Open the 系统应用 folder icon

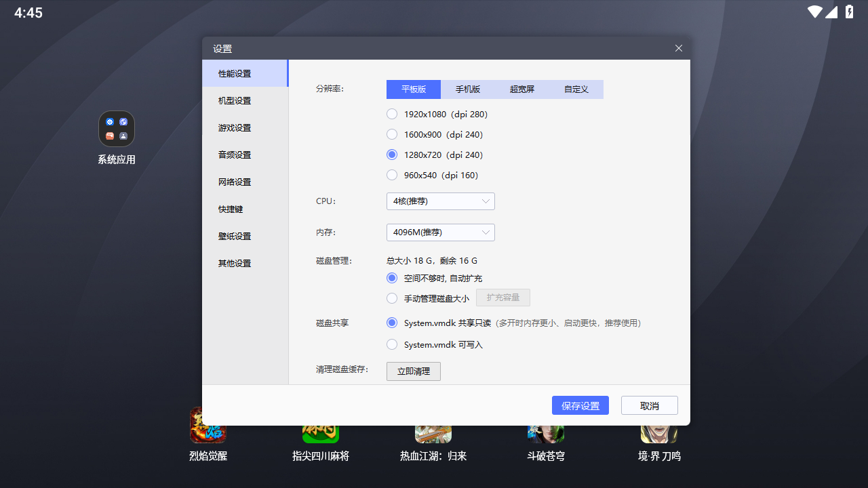click(117, 129)
